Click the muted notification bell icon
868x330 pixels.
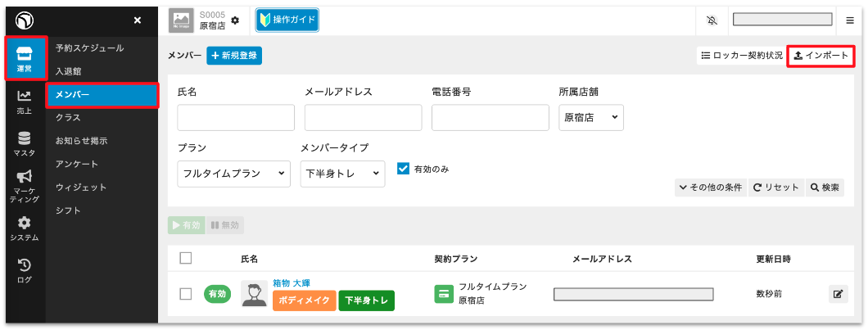(709, 20)
